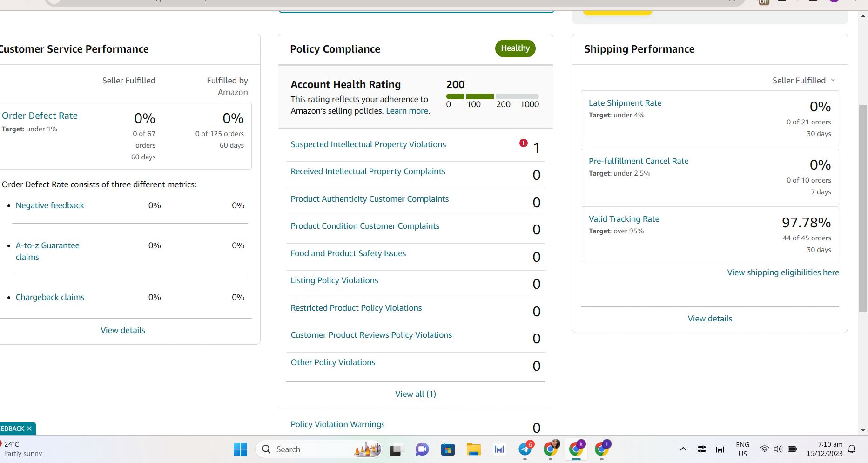
Task: Open Other Policy Violations
Action: 333,362
